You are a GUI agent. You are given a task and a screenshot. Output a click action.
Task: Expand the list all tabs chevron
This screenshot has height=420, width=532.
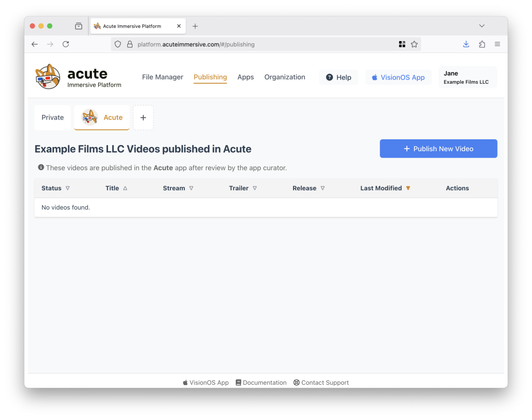coord(482,26)
